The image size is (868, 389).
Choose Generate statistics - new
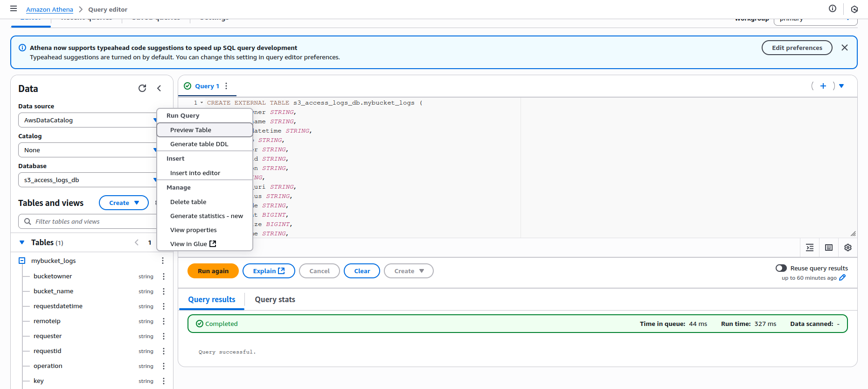[x=205, y=216]
